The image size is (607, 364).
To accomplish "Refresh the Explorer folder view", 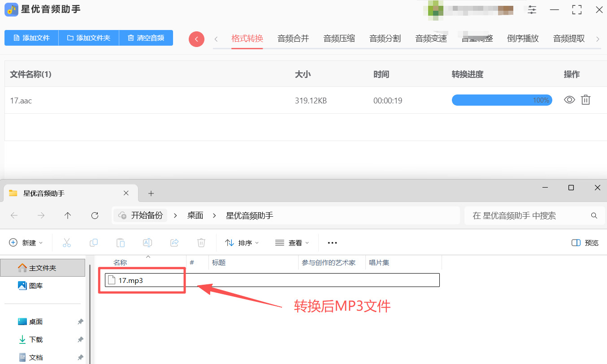I will 95,215.
